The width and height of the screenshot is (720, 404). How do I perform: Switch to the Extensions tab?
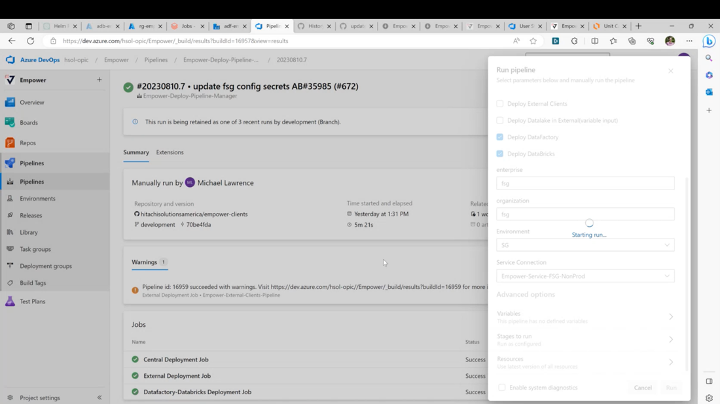pyautogui.click(x=169, y=152)
